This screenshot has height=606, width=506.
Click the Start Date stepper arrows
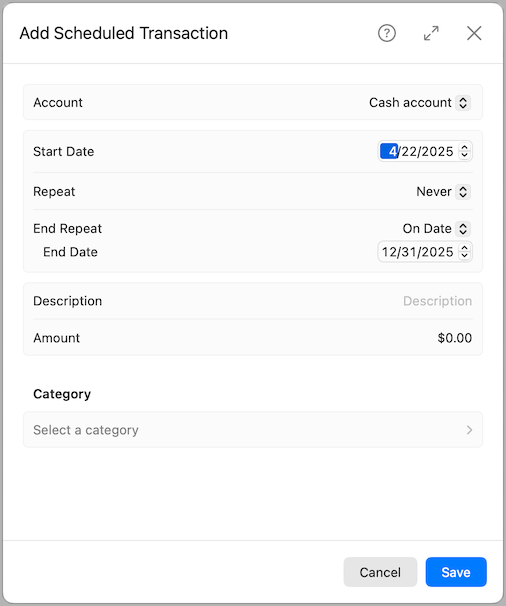464,152
